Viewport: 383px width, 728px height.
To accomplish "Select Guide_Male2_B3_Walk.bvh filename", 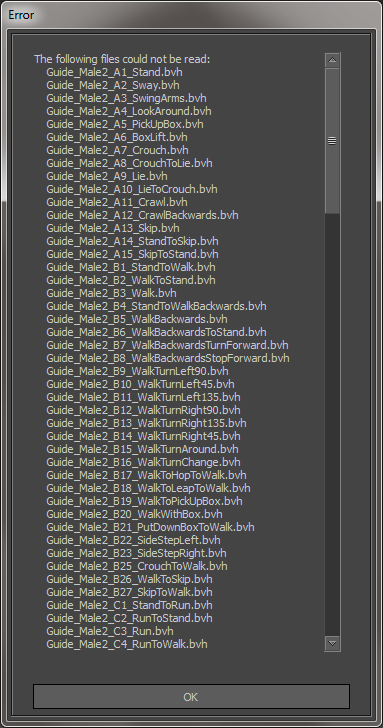I will [x=111, y=293].
